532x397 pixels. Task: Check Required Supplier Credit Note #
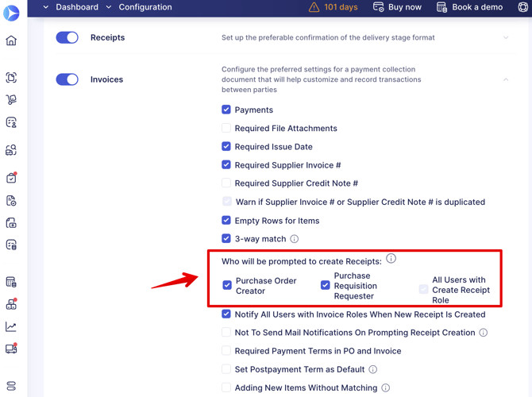[226, 183]
